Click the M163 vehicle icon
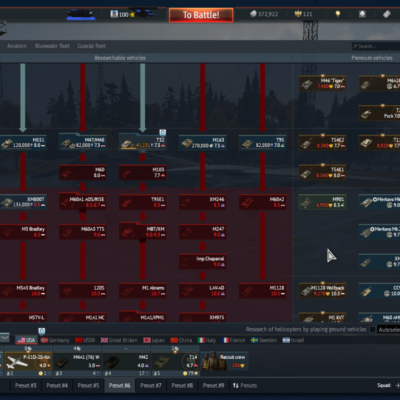The height and width of the screenshot is (400, 400). click(x=187, y=144)
